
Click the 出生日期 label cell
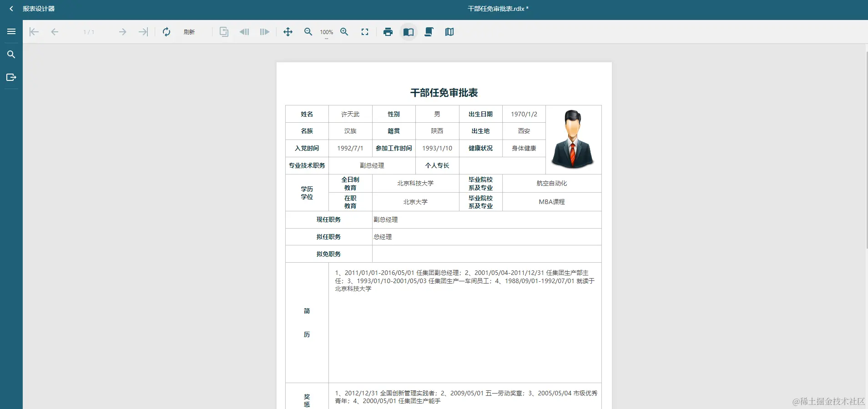(481, 114)
